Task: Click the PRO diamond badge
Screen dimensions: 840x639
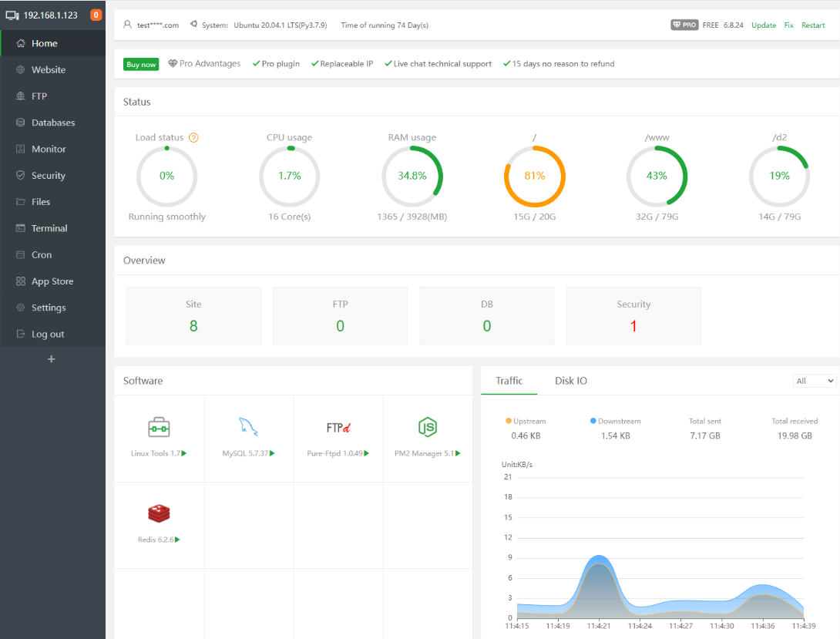Action: point(684,25)
